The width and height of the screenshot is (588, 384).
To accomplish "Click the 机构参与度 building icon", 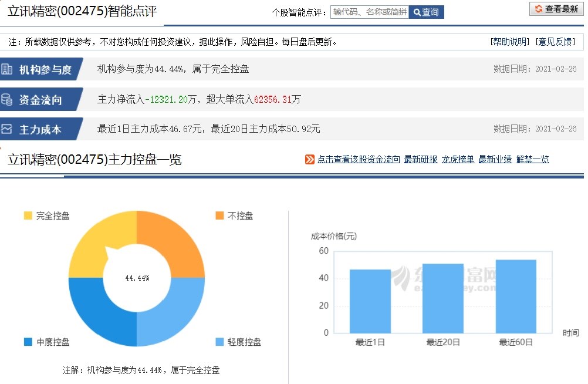I will (6, 69).
